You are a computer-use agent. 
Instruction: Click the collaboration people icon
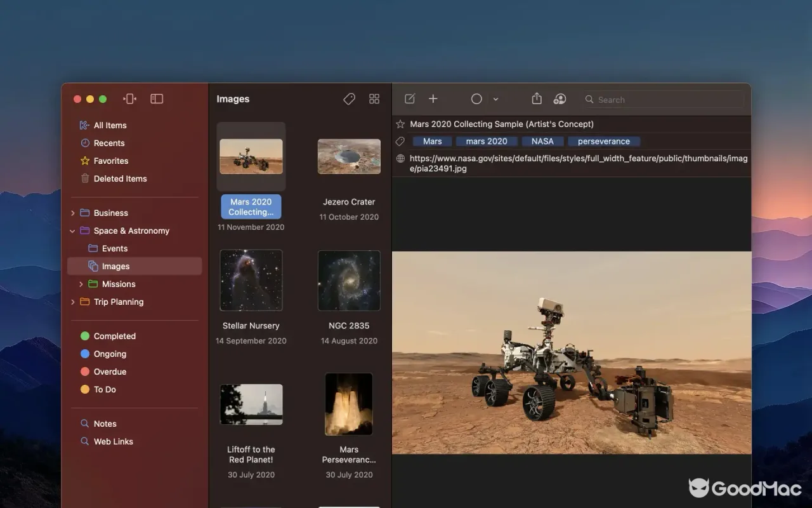(560, 99)
